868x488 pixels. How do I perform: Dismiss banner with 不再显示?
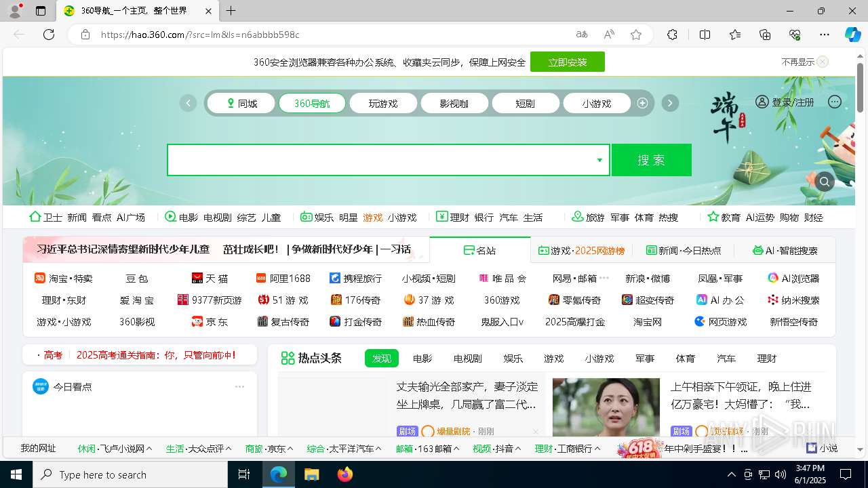[805, 62]
